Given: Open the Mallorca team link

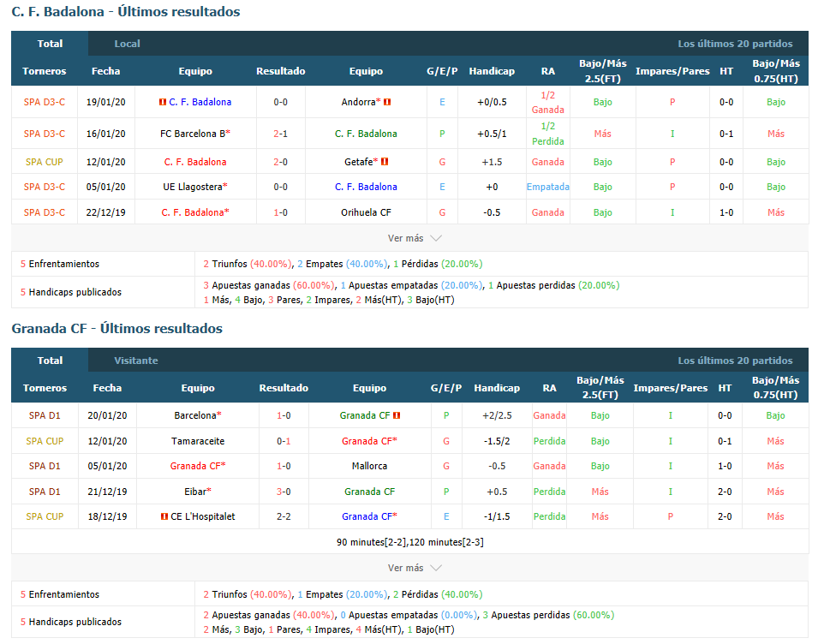Looking at the screenshot, I should (369, 466).
